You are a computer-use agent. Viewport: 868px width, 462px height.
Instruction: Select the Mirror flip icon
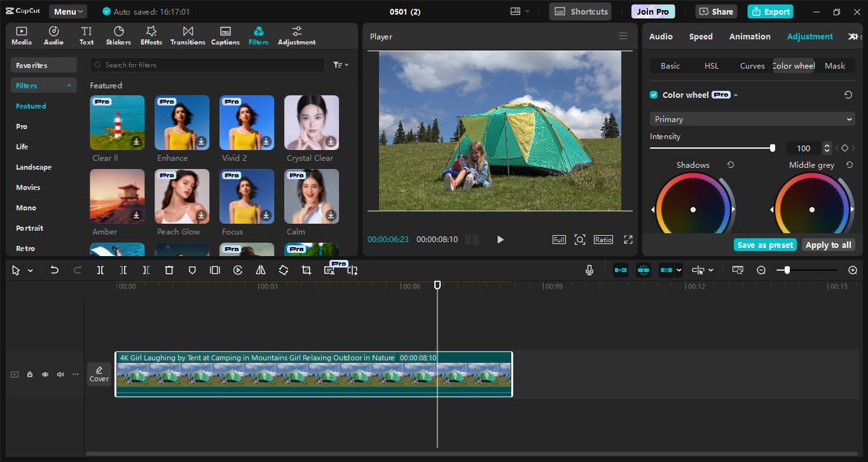(x=260, y=269)
